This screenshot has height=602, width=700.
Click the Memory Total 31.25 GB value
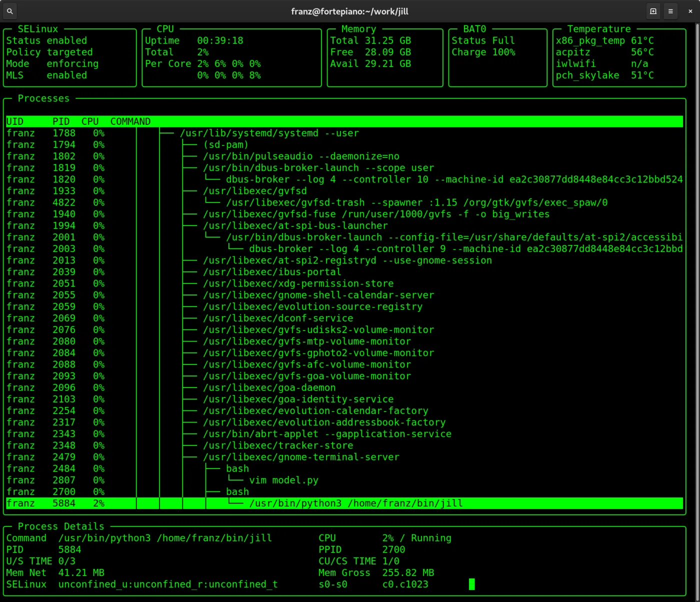(x=387, y=40)
